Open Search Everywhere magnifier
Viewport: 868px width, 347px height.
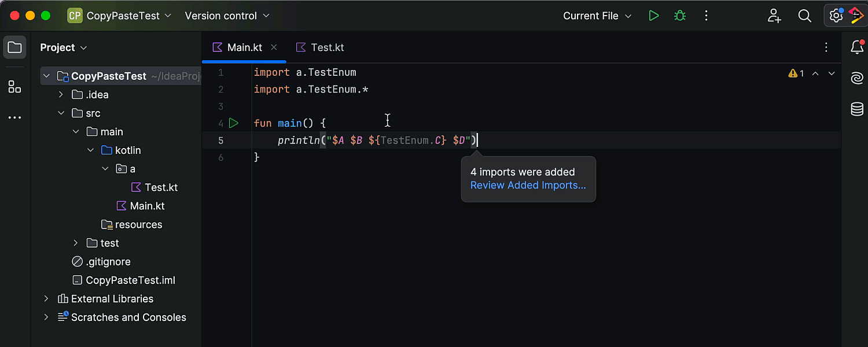click(805, 16)
